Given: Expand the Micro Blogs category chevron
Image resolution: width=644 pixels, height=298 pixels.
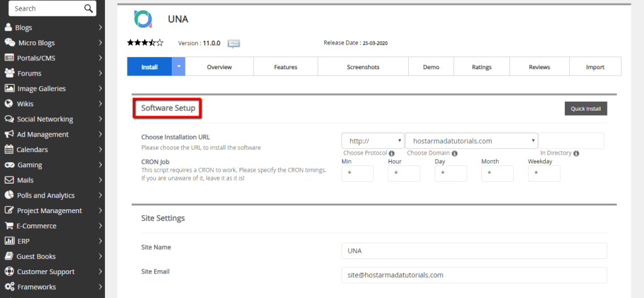Looking at the screenshot, I should tap(100, 43).
